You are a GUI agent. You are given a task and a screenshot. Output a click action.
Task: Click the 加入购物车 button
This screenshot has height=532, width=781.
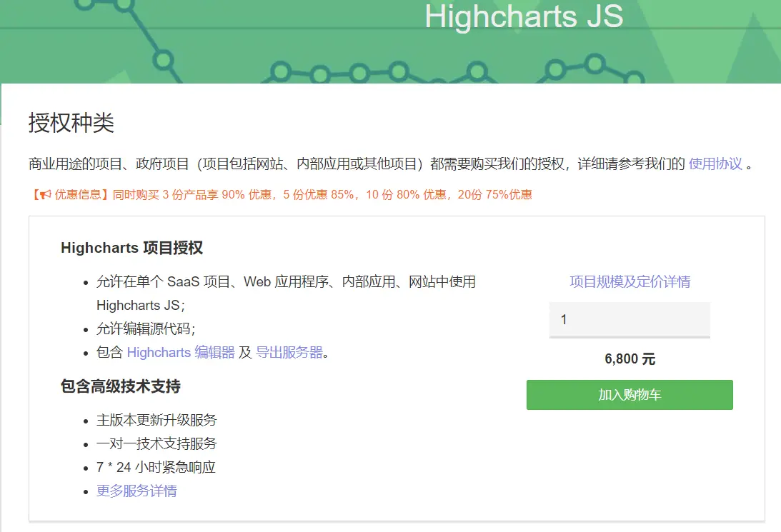tap(630, 395)
